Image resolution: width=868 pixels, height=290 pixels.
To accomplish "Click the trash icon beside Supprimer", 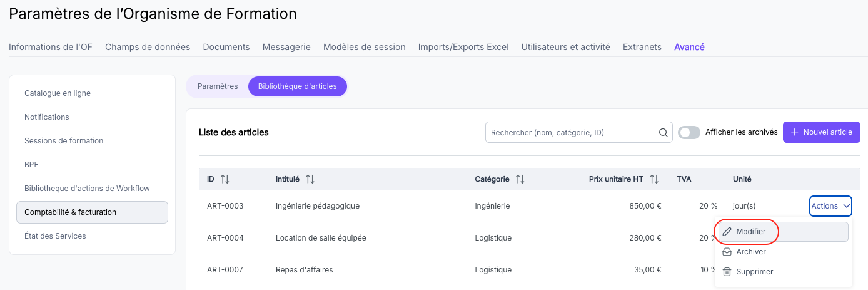I will pyautogui.click(x=727, y=272).
